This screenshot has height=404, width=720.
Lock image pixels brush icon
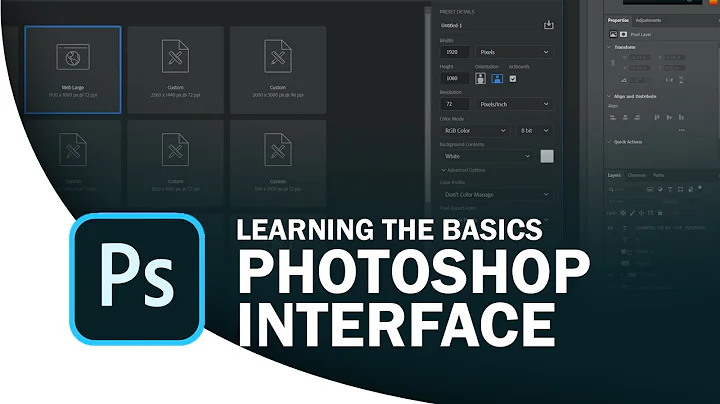[632, 213]
